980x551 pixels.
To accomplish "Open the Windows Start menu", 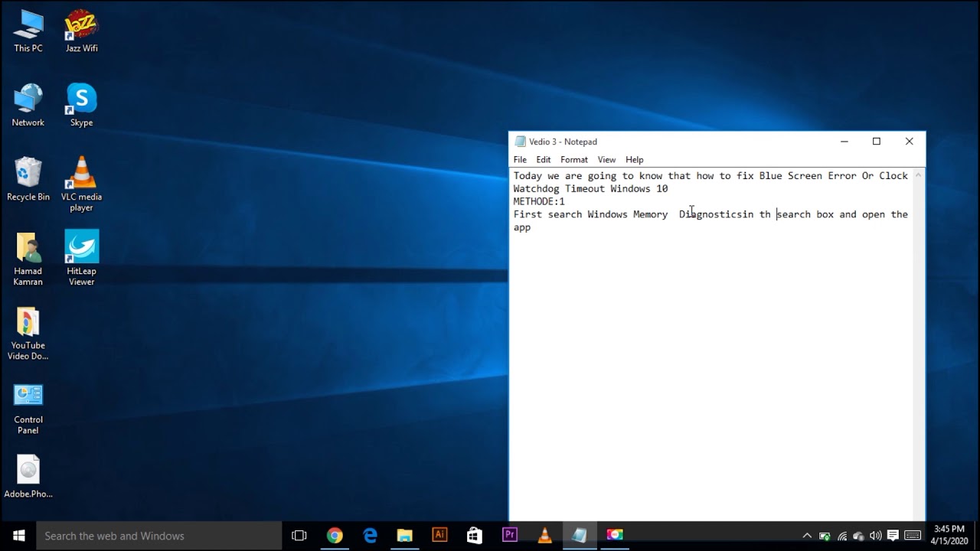I will coord(18,536).
